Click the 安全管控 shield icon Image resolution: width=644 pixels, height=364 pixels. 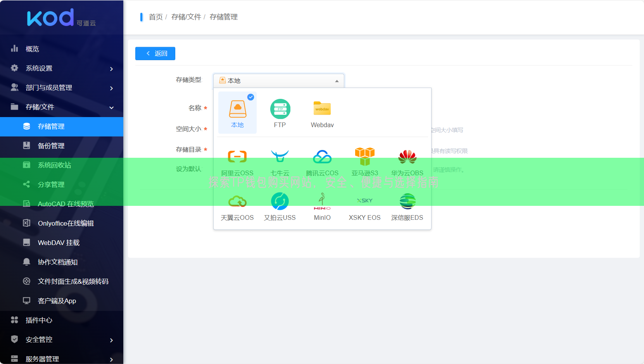[x=14, y=339]
